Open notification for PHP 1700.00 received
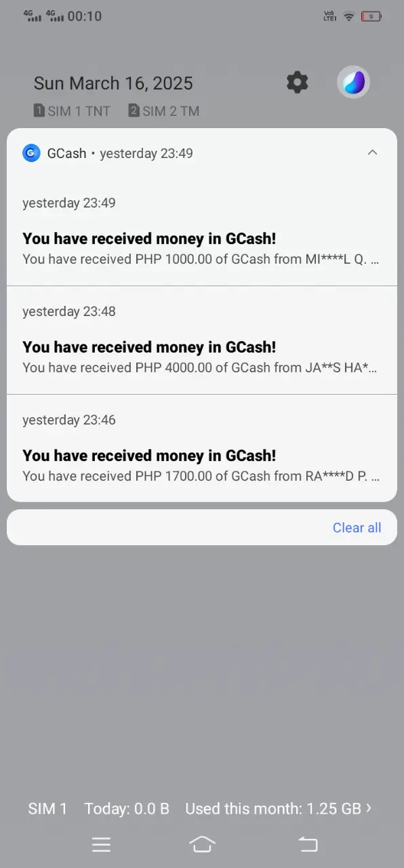 202,448
